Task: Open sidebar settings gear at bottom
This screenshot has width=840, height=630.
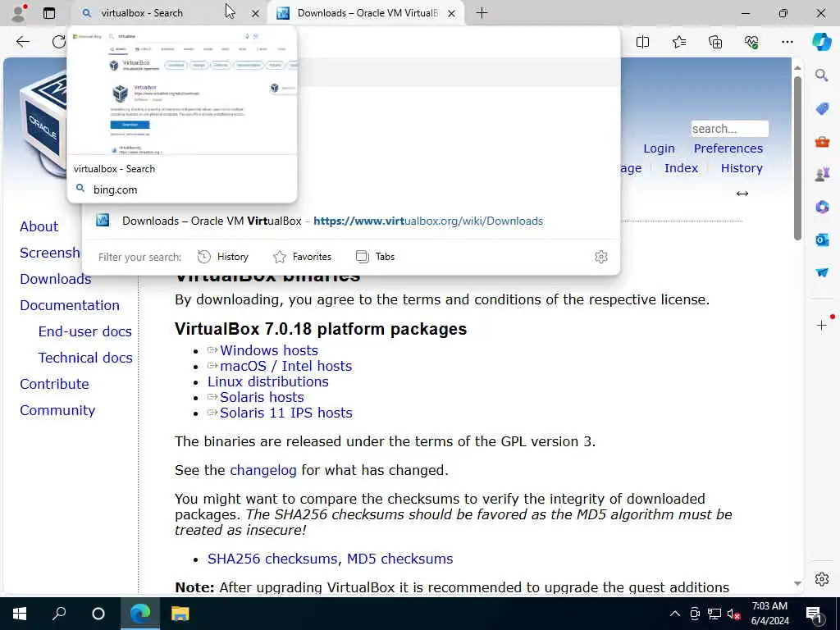Action: point(822,579)
